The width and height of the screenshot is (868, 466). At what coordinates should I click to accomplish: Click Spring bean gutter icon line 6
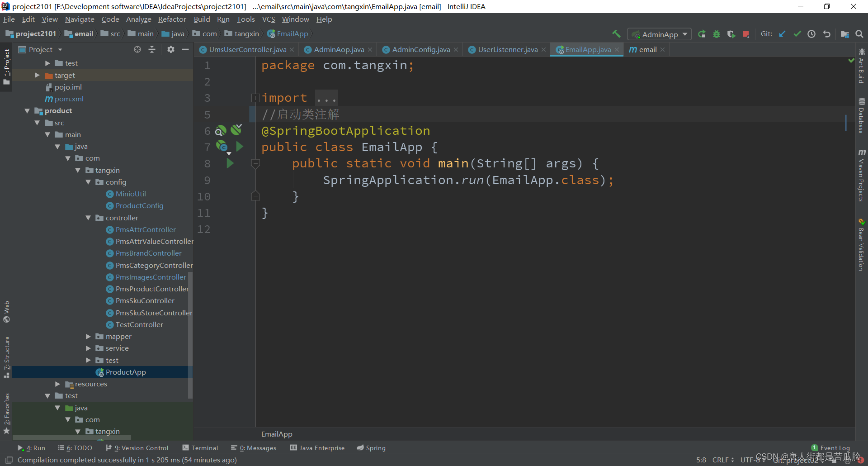tap(220, 131)
